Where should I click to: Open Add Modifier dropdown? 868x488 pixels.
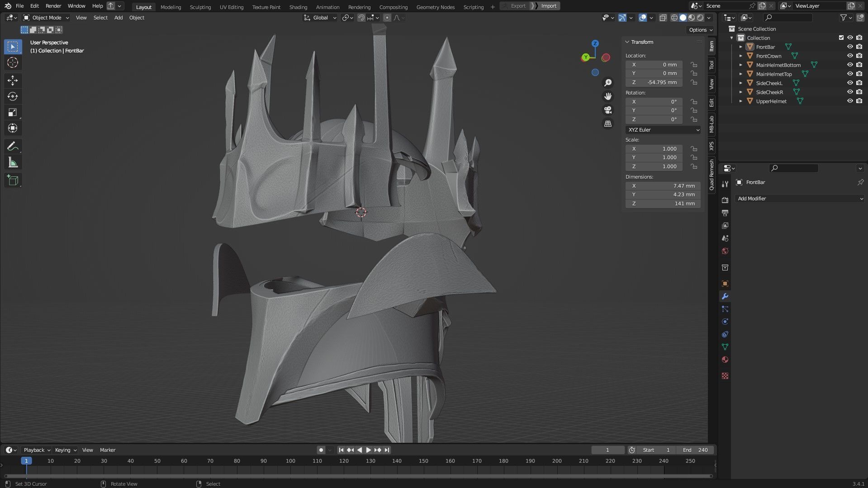(800, 199)
